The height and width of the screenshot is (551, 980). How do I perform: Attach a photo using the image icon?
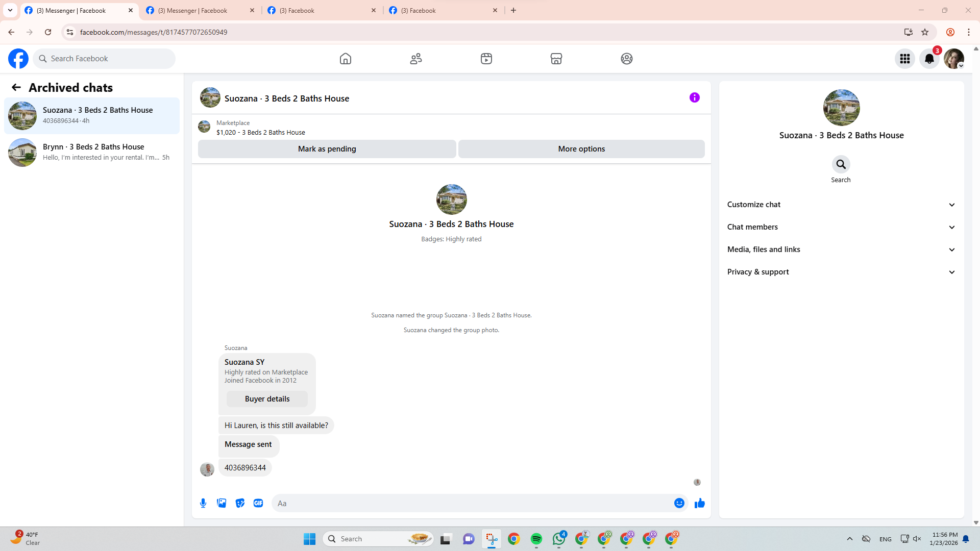(x=222, y=503)
